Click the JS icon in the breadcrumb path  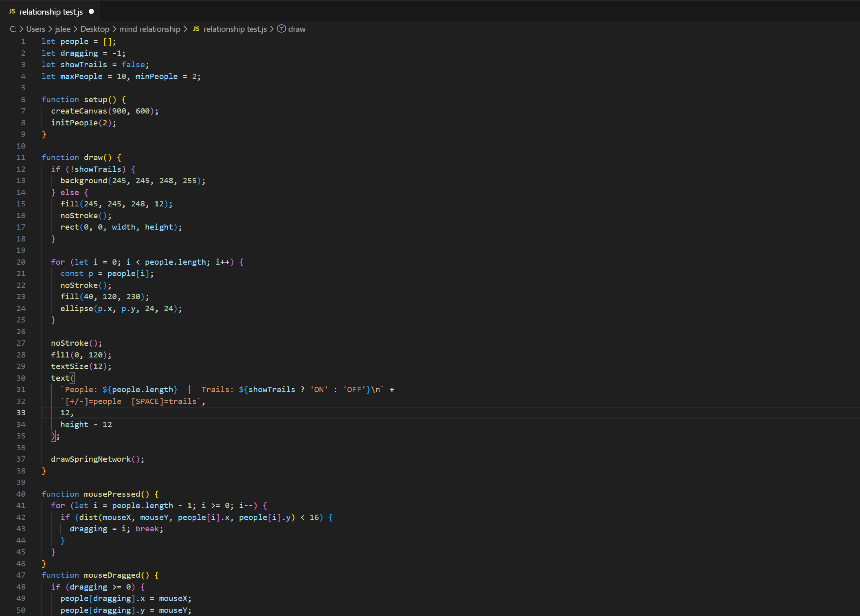196,29
